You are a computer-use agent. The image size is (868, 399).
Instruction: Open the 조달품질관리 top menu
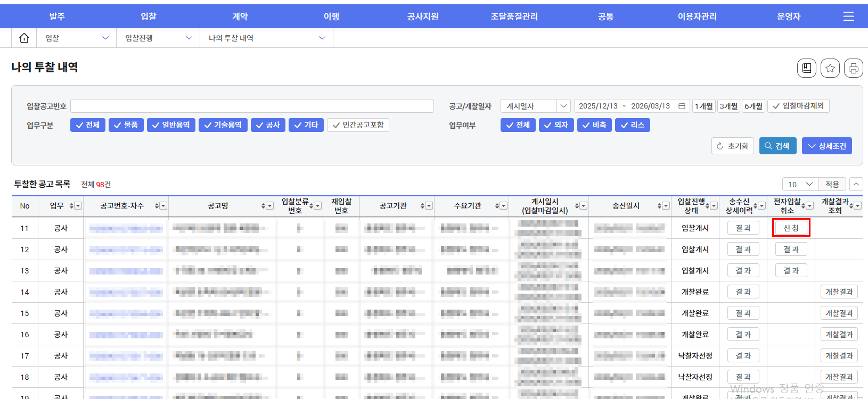514,16
